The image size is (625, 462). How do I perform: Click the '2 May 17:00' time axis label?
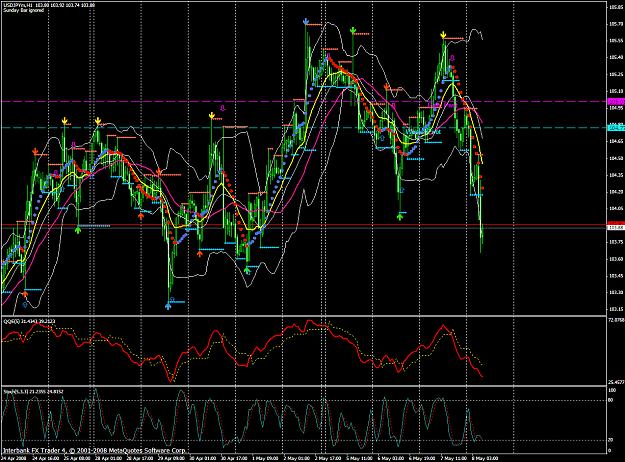pos(328,458)
